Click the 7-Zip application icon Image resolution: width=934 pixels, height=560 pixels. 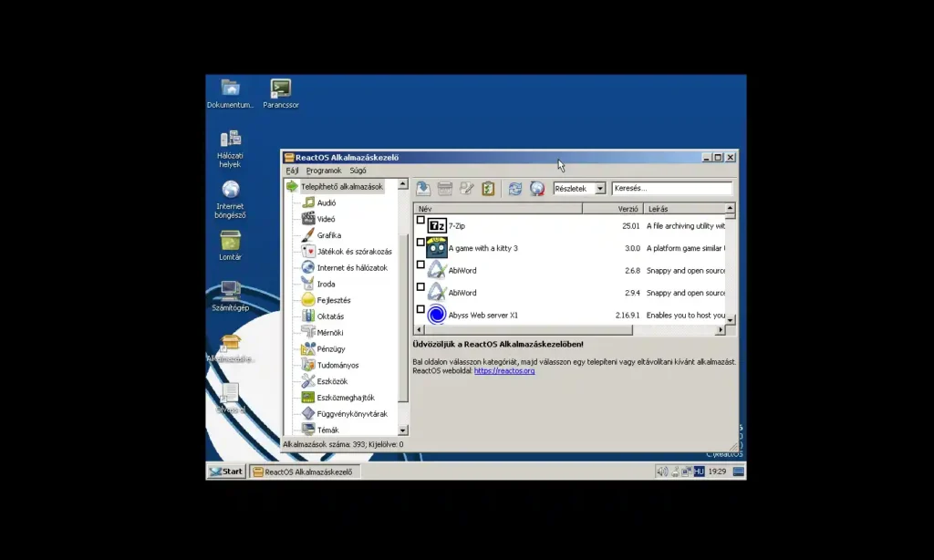tap(437, 226)
